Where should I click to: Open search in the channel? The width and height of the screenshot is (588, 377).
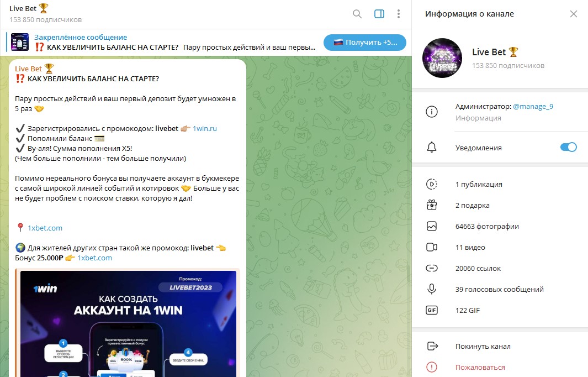pos(357,14)
